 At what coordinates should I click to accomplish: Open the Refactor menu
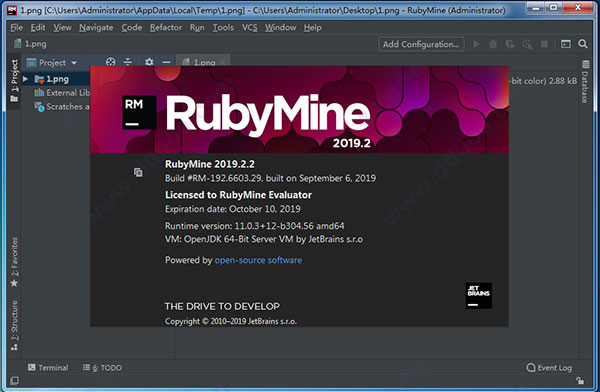[166, 28]
